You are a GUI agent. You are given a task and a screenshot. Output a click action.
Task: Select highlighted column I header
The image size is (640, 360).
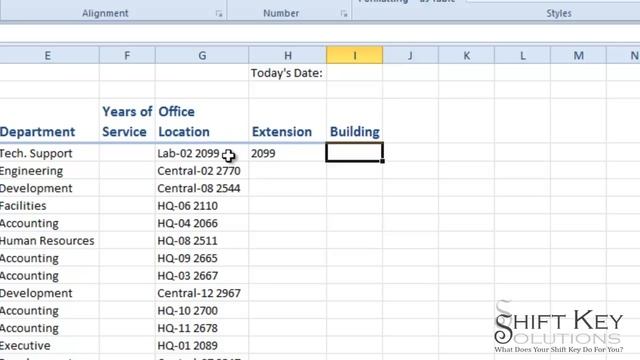click(355, 56)
